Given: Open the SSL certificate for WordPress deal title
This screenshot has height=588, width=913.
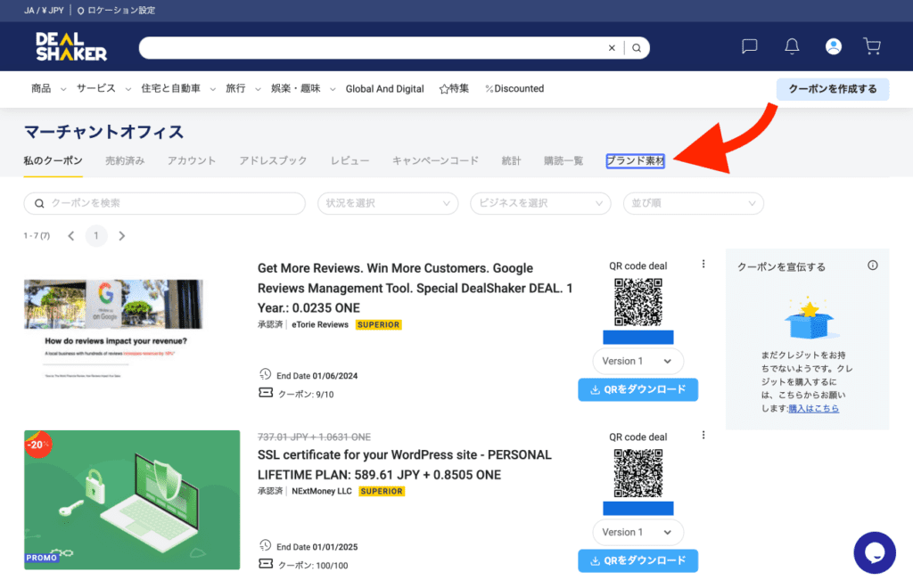Looking at the screenshot, I should [404, 465].
